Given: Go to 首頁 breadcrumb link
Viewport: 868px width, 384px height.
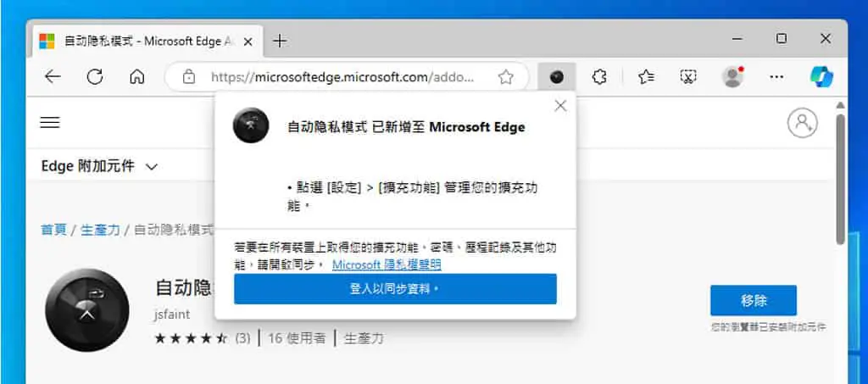Looking at the screenshot, I should click(x=53, y=230).
